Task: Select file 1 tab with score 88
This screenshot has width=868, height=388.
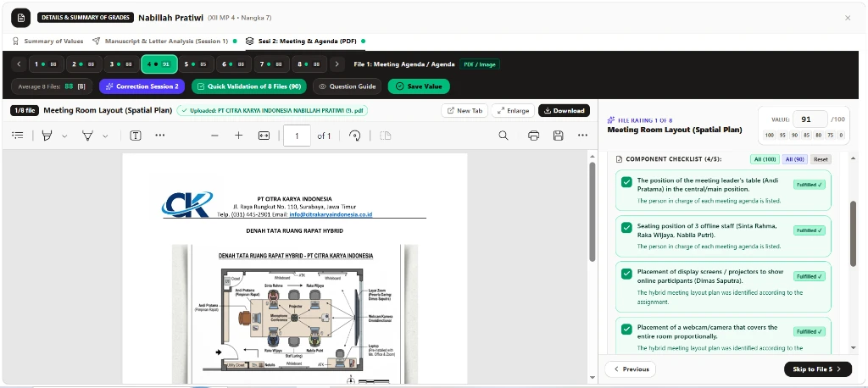Action: pos(46,64)
